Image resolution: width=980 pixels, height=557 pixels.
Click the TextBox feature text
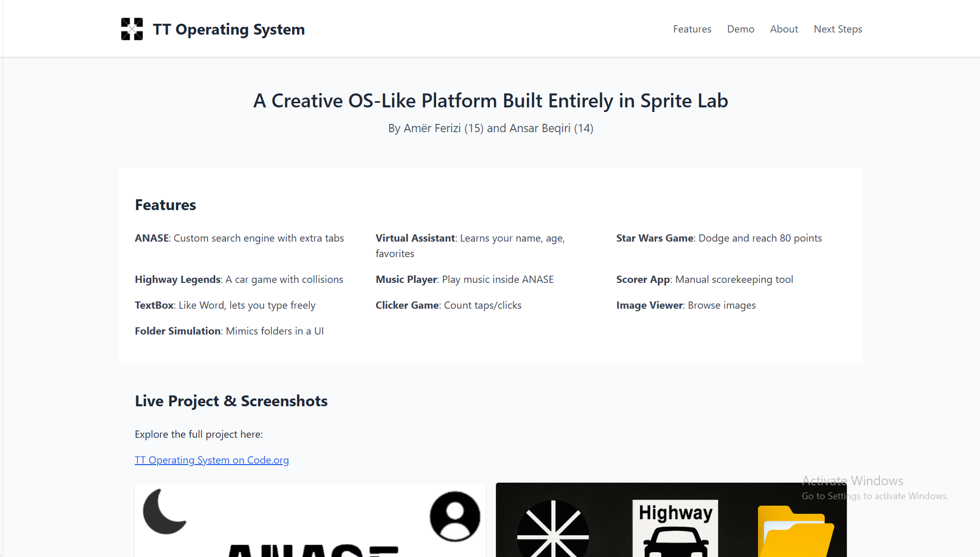pos(225,305)
